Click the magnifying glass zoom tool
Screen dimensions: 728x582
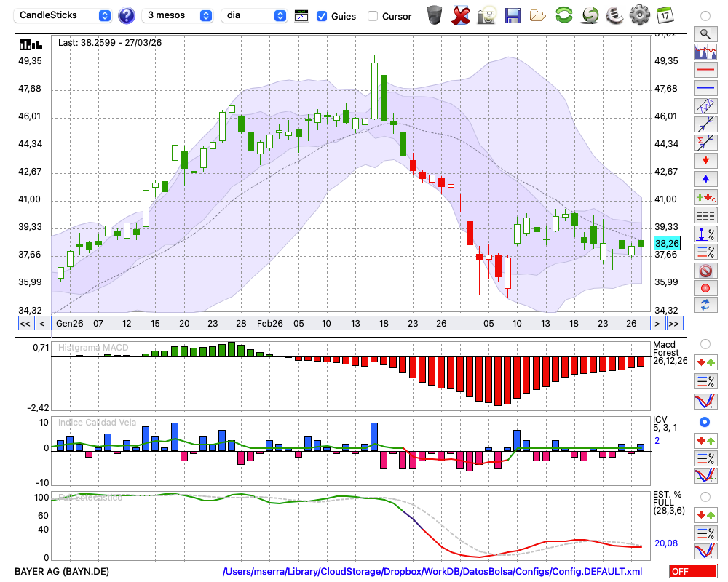705,33
